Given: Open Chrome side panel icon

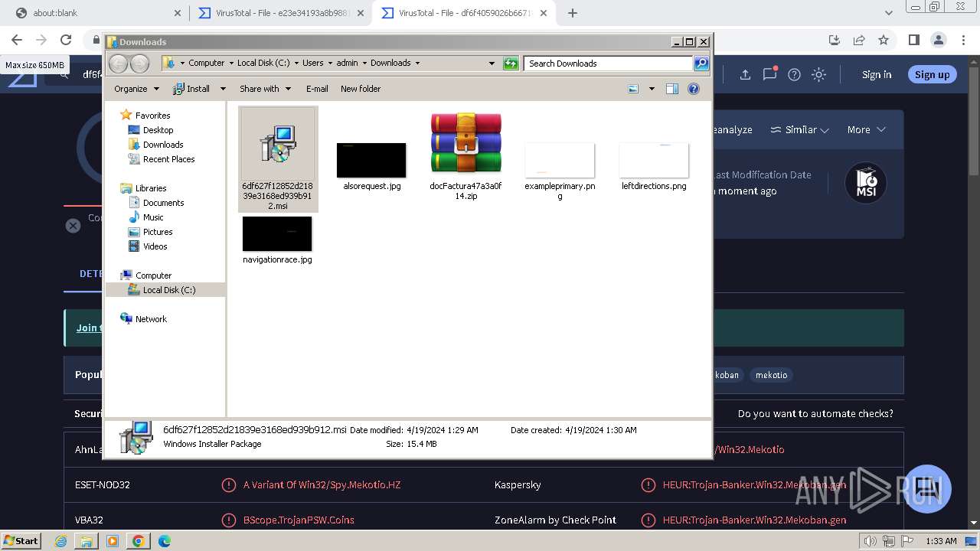Looking at the screenshot, I should point(913,40).
